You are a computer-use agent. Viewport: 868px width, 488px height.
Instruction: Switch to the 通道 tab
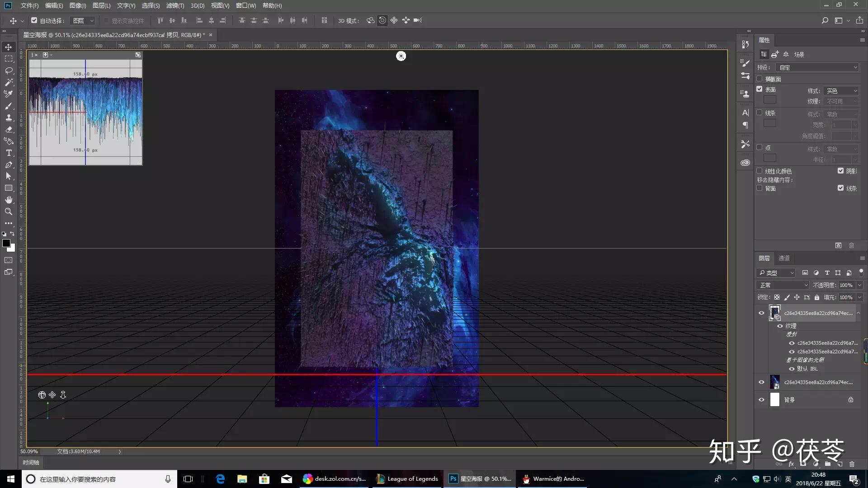tap(784, 258)
